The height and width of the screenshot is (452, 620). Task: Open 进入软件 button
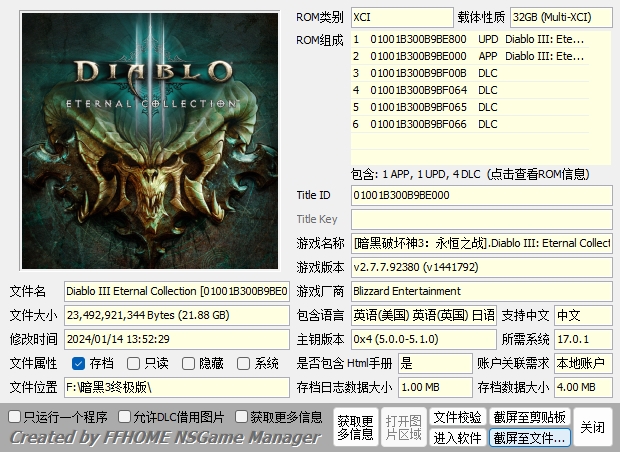coord(457,438)
